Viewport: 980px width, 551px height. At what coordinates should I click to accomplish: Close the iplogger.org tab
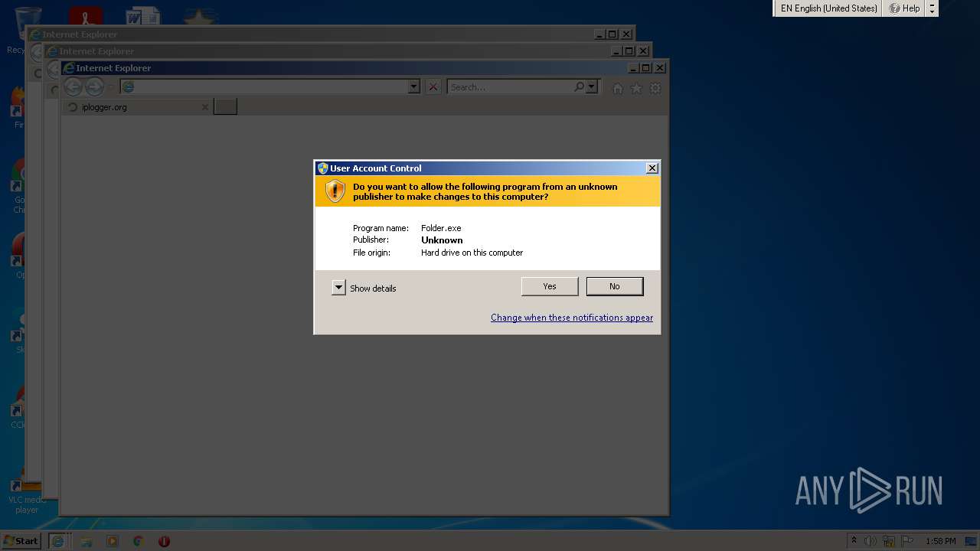pos(204,107)
